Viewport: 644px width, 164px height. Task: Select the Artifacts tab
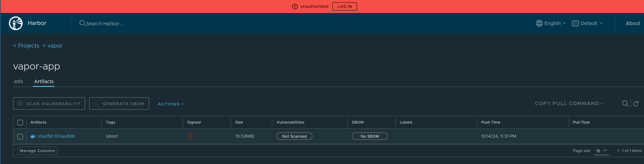pos(44,81)
